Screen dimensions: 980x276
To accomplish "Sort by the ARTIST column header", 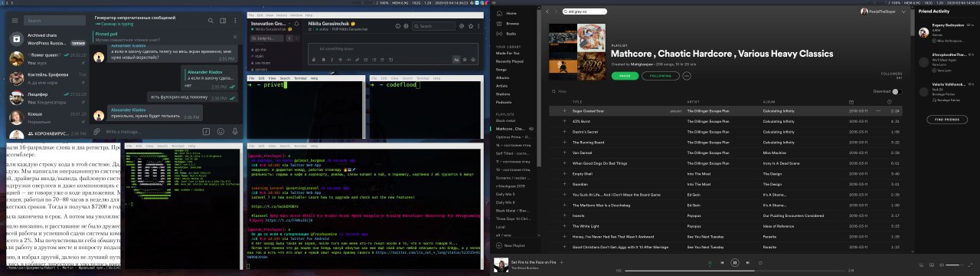I will pyautogui.click(x=693, y=101).
